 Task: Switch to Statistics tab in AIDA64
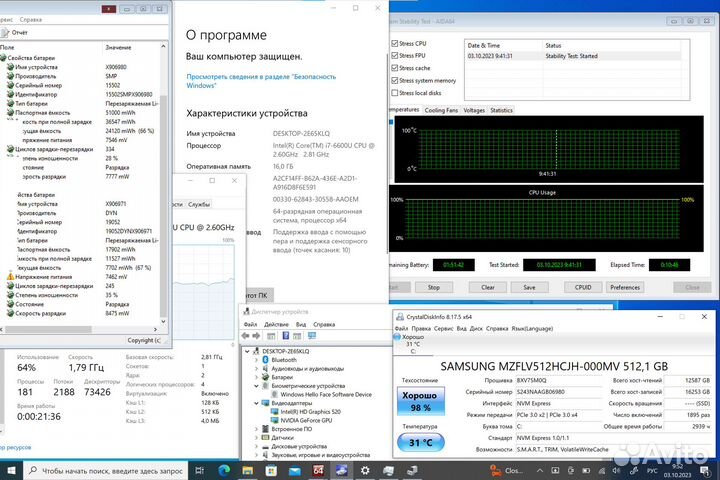(501, 110)
